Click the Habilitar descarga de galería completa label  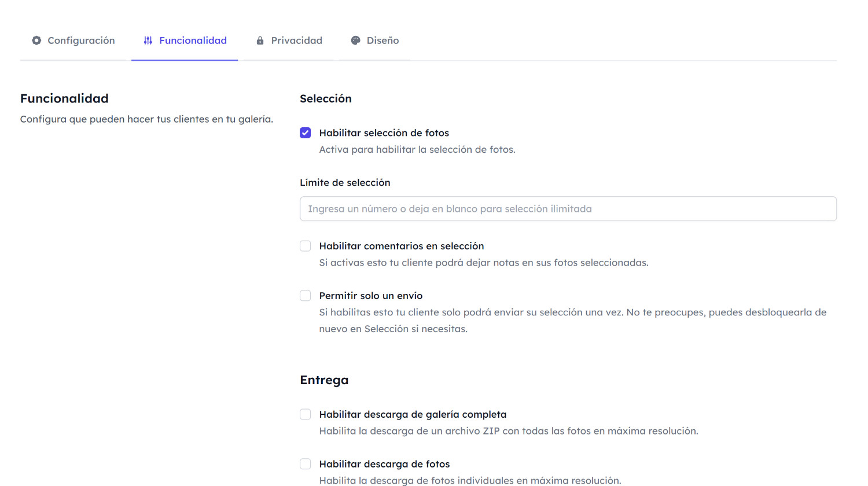pos(413,414)
